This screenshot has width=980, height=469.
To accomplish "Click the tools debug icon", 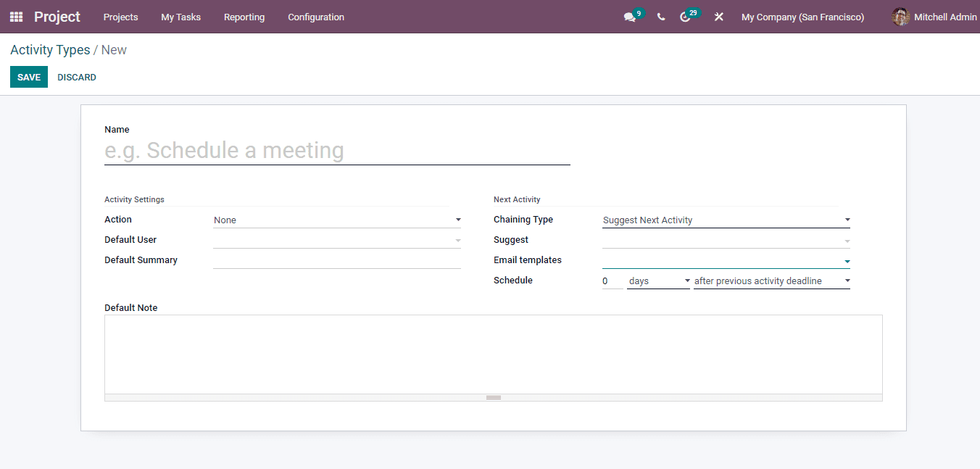I will 718,17.
